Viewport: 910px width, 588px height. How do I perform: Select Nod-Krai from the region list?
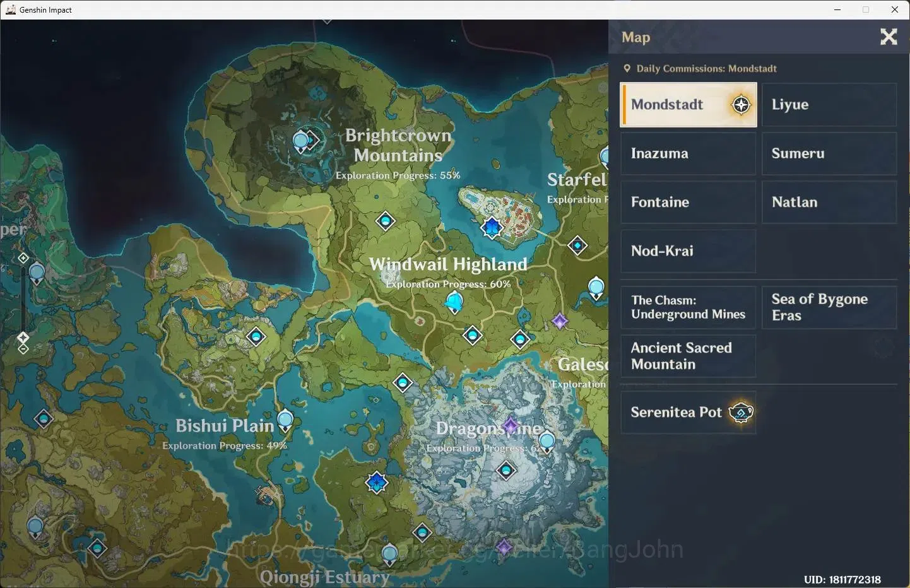[688, 251]
